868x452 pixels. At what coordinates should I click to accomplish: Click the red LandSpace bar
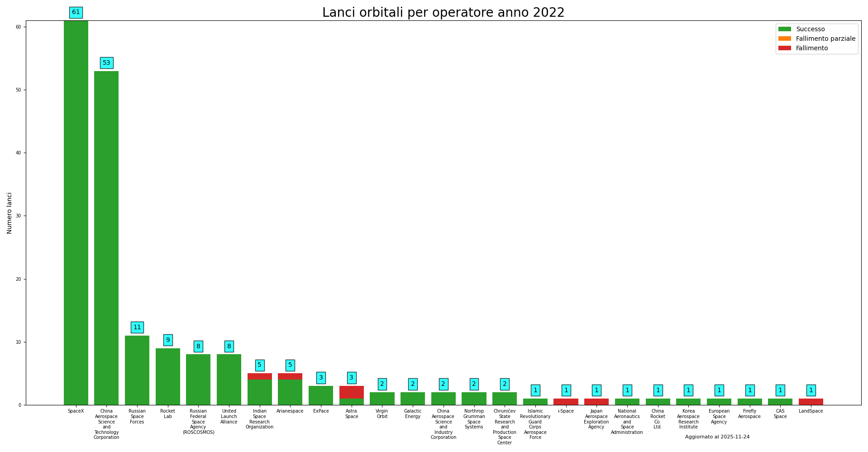tap(811, 402)
